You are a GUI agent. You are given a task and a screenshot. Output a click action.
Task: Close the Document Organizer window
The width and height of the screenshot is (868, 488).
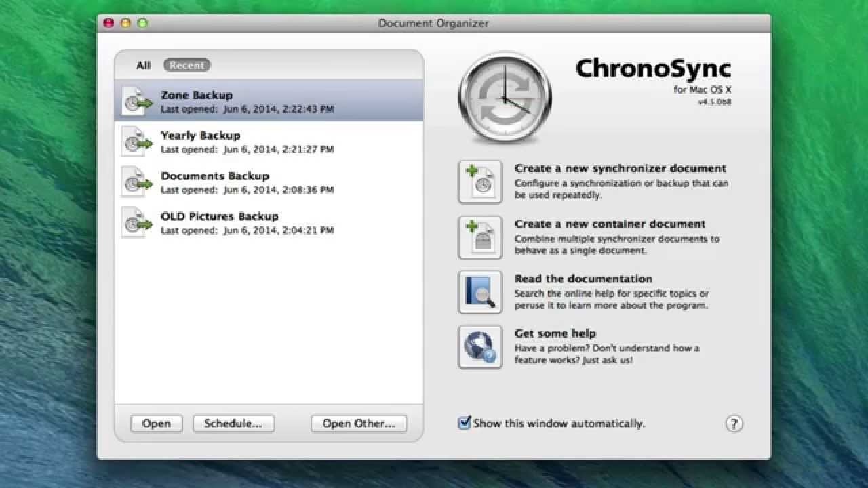tap(108, 23)
